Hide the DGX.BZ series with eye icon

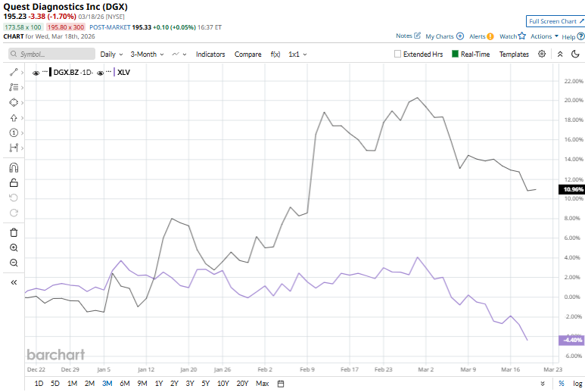[36, 73]
